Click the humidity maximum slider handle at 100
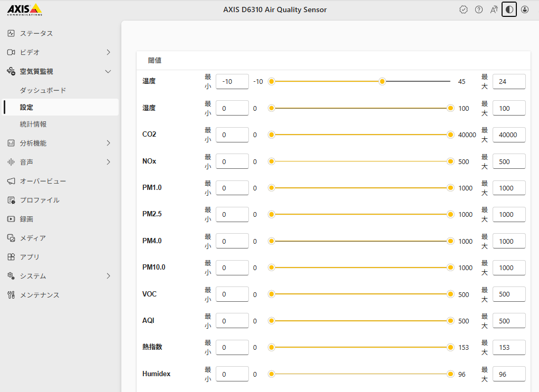 click(450, 108)
